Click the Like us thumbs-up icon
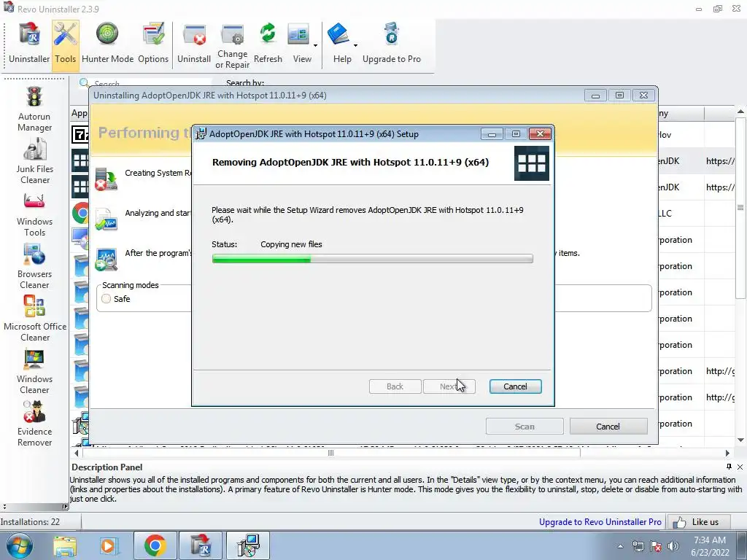Viewport: 747px width, 560px height. (x=679, y=522)
